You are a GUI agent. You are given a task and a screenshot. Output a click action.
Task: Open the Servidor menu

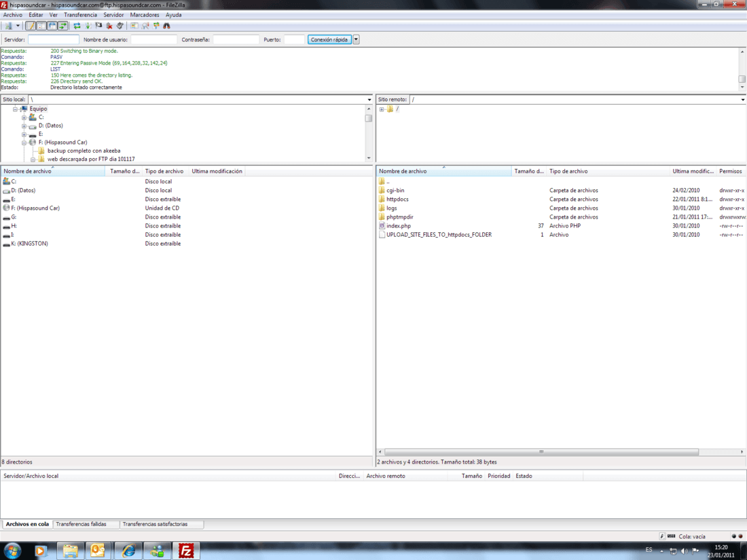113,15
